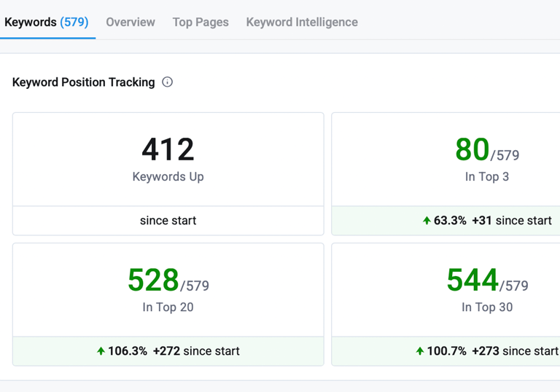The image size is (560, 392).
Task: Click the info icon beside Keyword Position Tracking
Action: [167, 82]
